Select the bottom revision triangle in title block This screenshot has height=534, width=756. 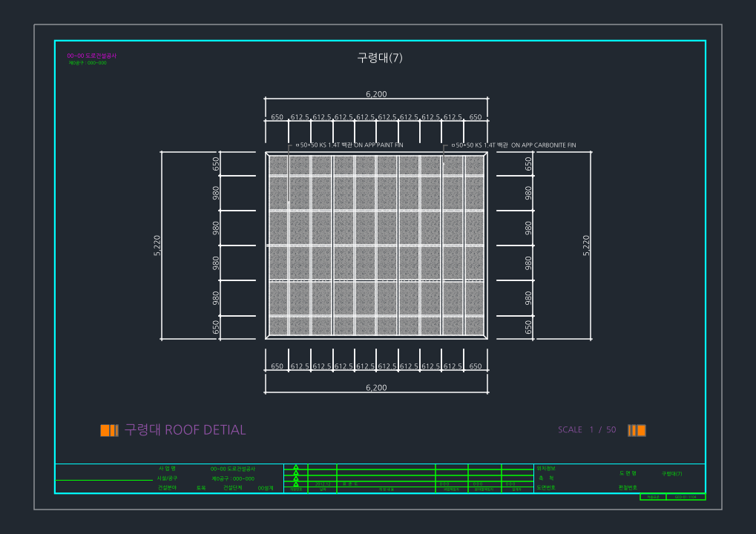coord(296,484)
